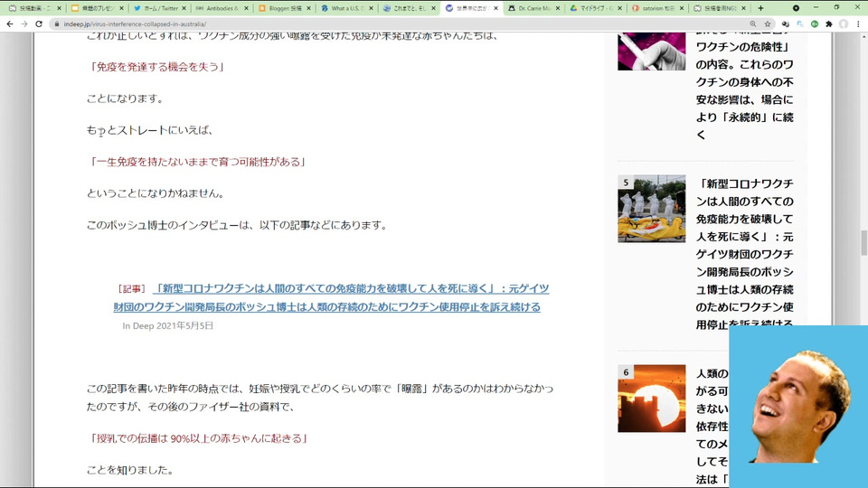Screen dimensions: 868x488
Task: Click the red quote 一生免疫を持たないままで育つ可能性がある
Action: [x=197, y=162]
